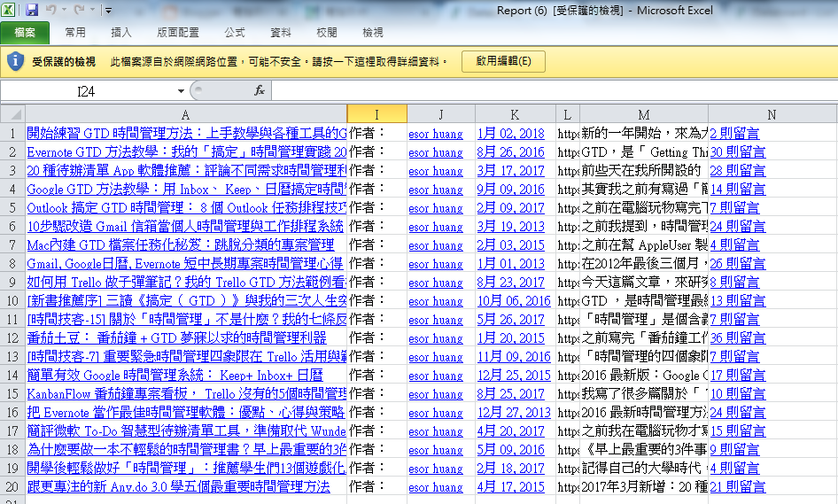
Task: Open link 10步驟改造 Gmail 信箱
Action: pos(185,226)
